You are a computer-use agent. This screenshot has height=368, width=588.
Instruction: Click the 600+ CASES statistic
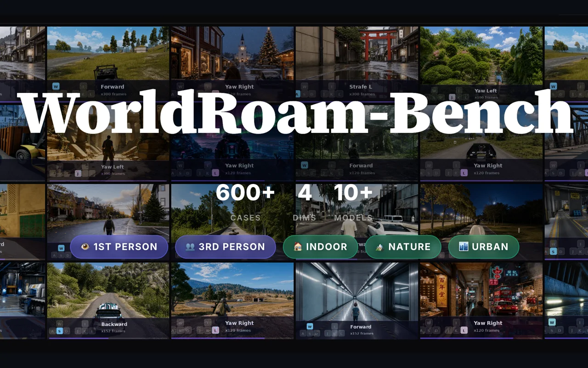click(x=245, y=202)
